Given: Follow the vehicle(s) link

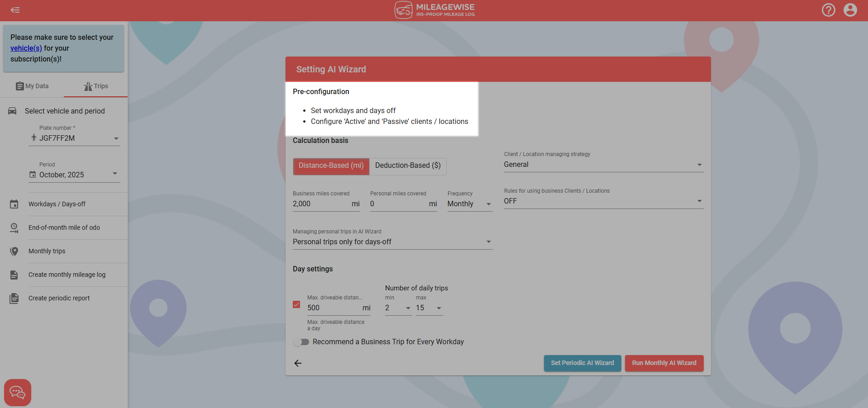Looking at the screenshot, I should tap(26, 48).
